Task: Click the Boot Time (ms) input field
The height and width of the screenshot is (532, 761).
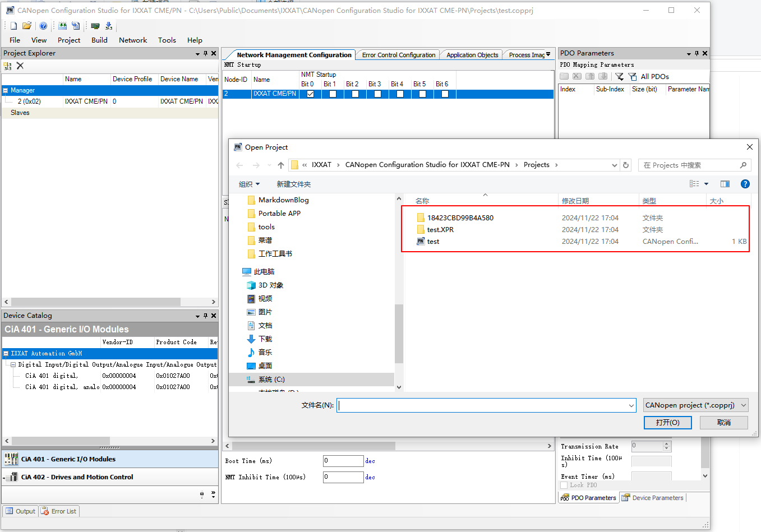Action: (343, 461)
